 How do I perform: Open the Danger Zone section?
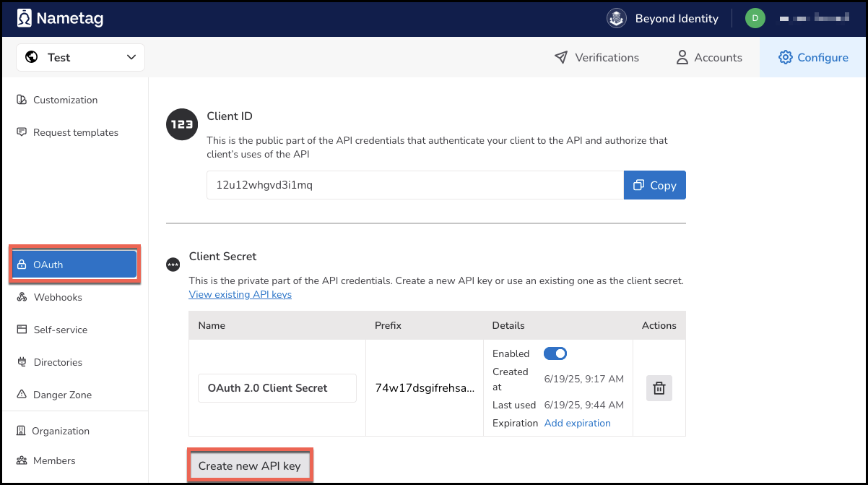tap(62, 395)
